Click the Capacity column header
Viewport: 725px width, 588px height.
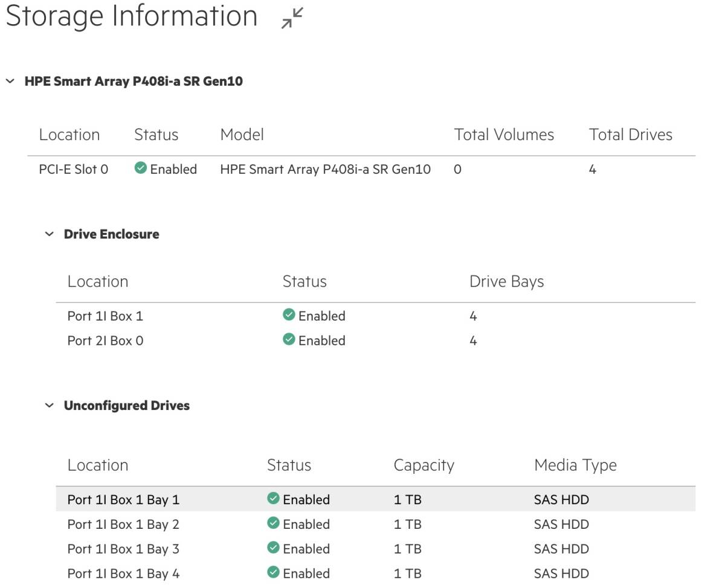424,465
